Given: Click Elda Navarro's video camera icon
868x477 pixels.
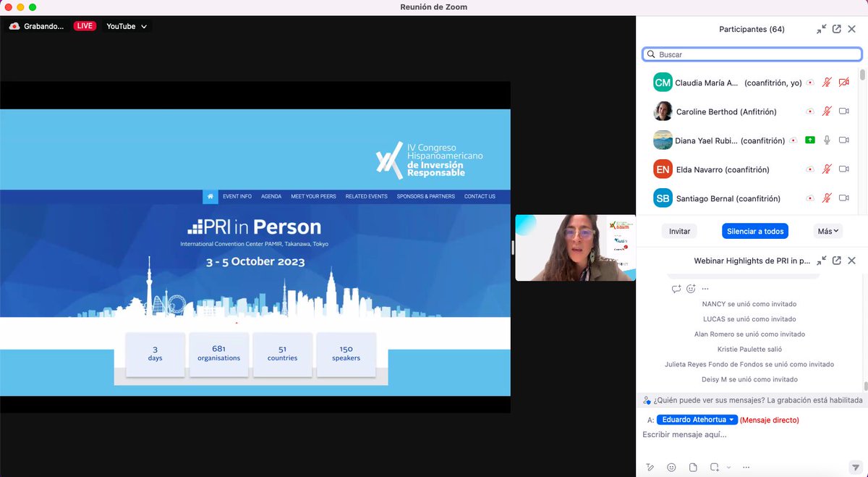Looking at the screenshot, I should (843, 169).
